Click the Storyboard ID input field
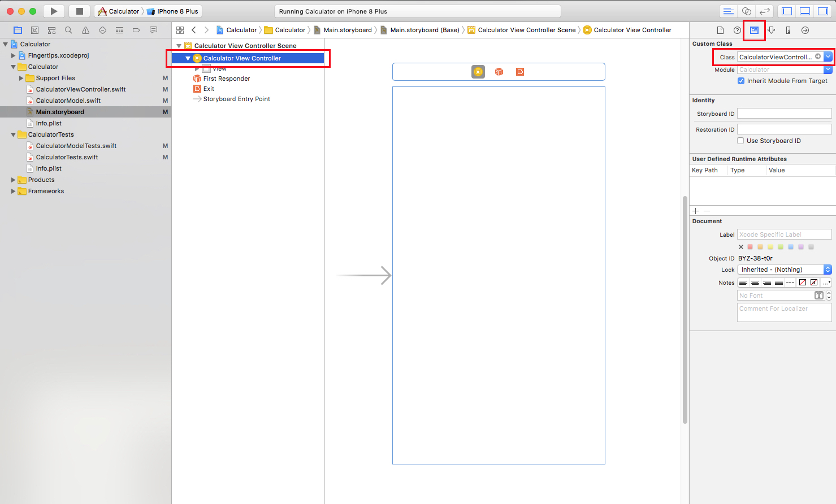Image resolution: width=836 pixels, height=504 pixels. click(x=785, y=114)
